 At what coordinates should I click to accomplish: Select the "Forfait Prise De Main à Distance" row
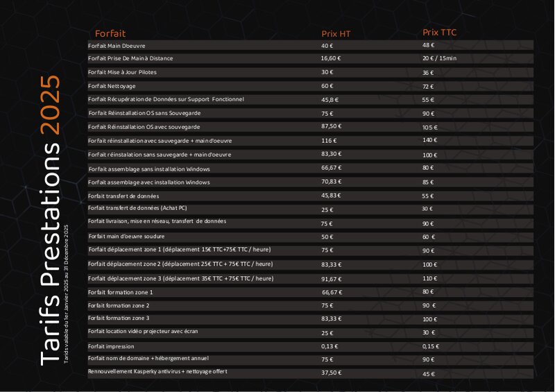coord(130,58)
